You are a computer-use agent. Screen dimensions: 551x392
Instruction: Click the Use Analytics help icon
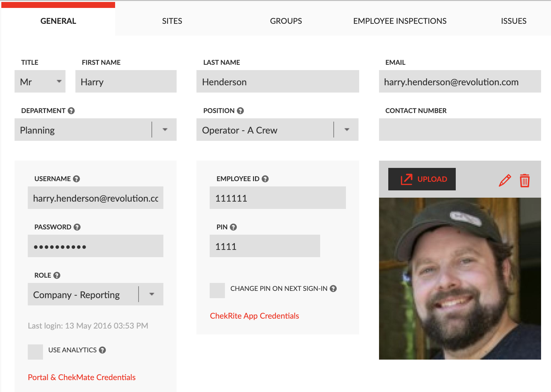tap(103, 350)
